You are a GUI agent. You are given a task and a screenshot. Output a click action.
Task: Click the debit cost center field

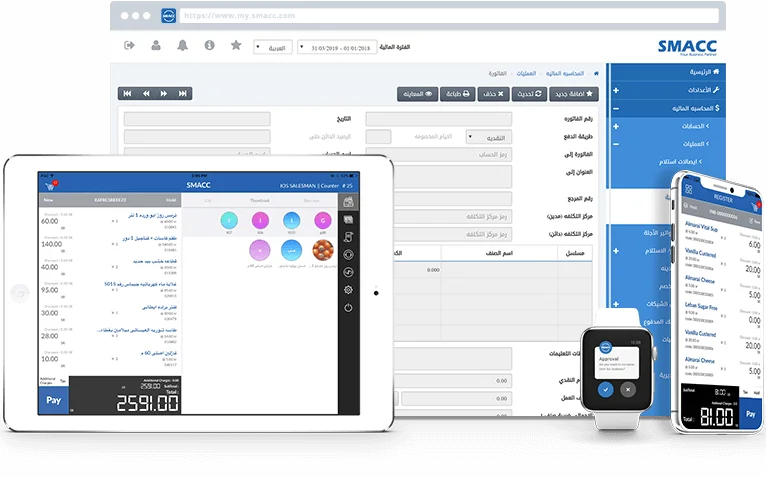452,217
